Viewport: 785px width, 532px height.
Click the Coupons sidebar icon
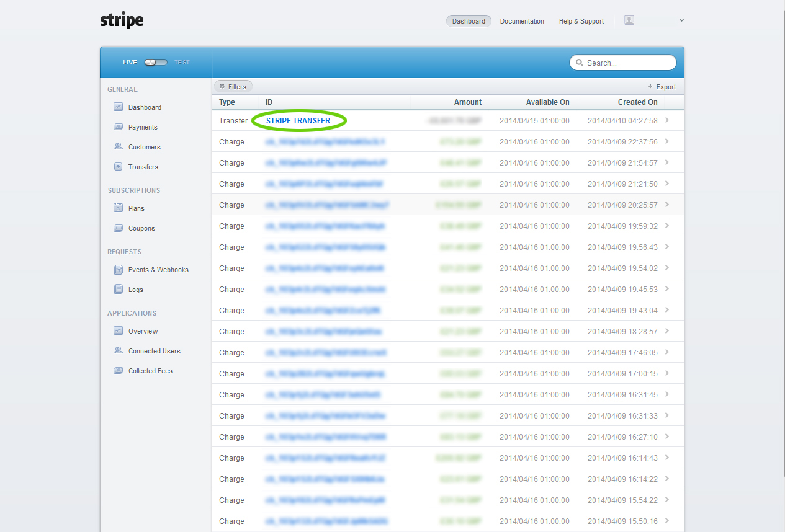pos(118,228)
